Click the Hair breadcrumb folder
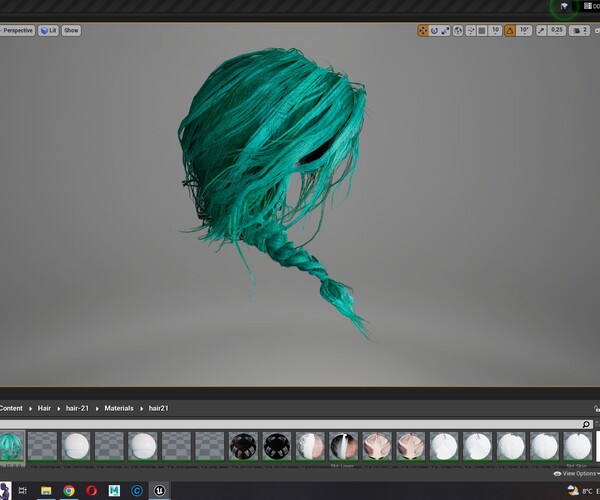 click(x=44, y=408)
